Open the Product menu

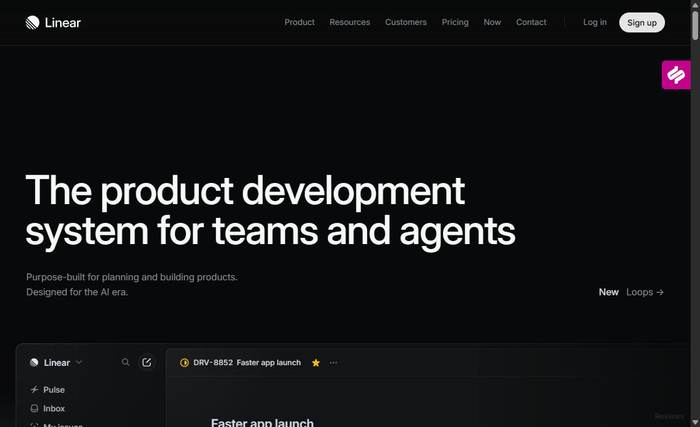click(x=300, y=22)
